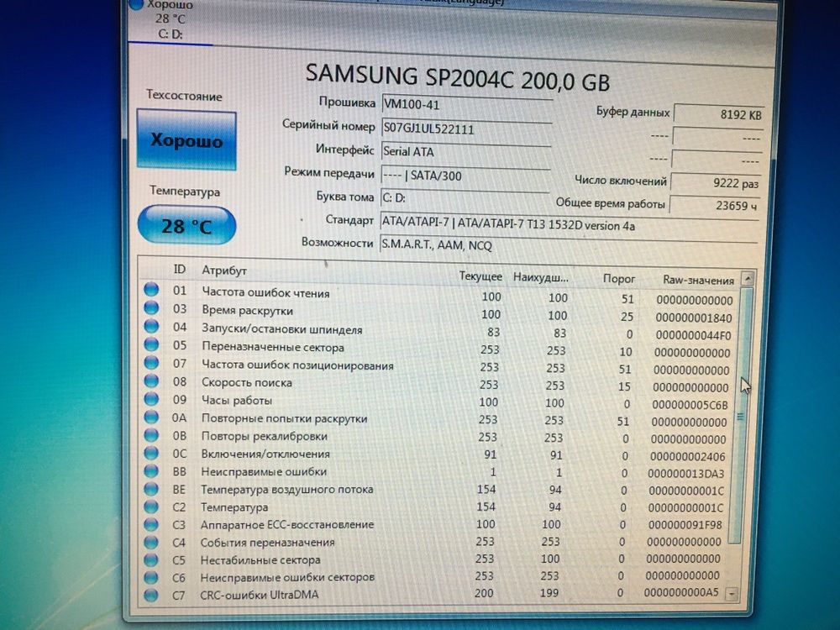Click the Raw-значения column header
Image resolution: width=840 pixels, height=630 pixels.
coord(698,280)
